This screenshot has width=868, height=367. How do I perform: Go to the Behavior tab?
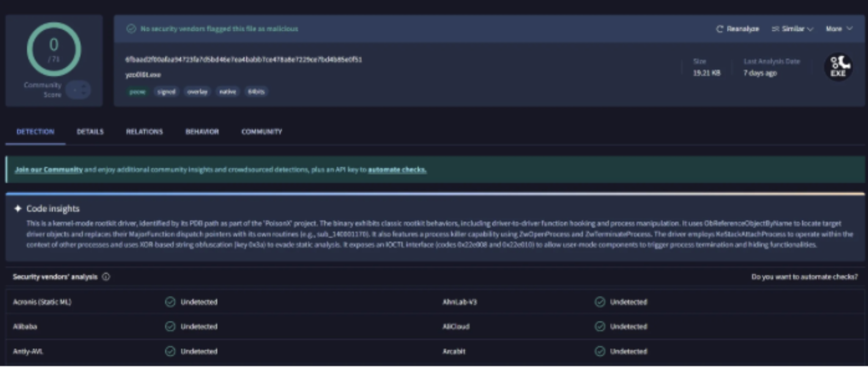pyautogui.click(x=202, y=132)
